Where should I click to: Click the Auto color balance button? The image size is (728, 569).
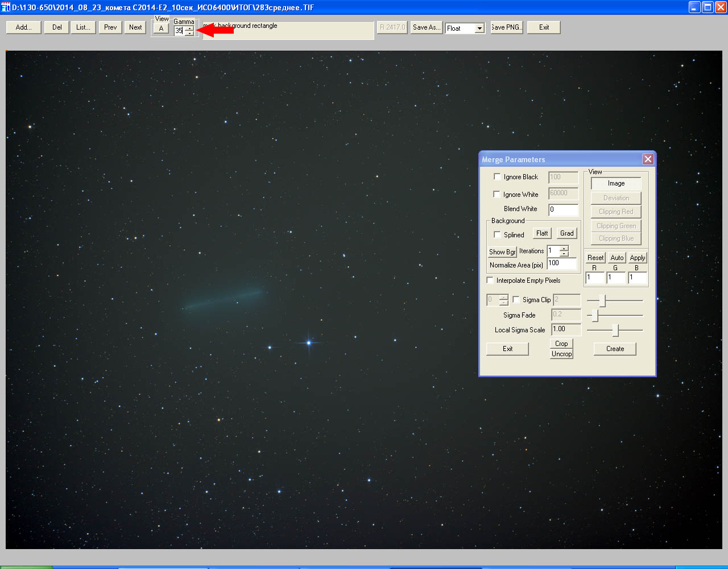point(617,258)
